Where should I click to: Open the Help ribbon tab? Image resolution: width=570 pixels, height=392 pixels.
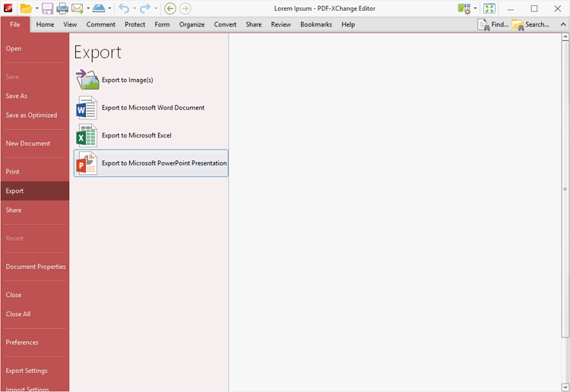348,24
